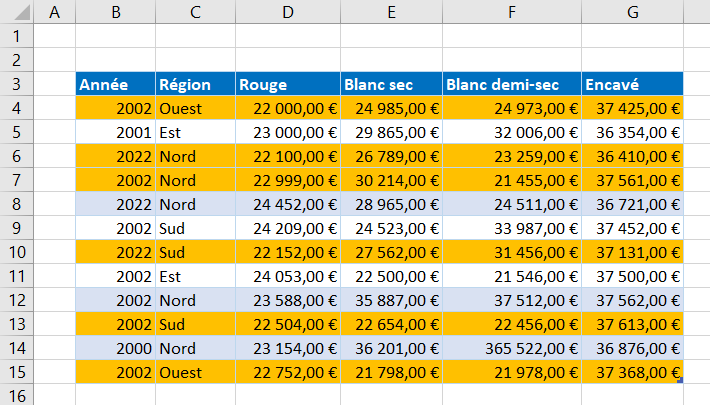Select column D header

point(288,11)
